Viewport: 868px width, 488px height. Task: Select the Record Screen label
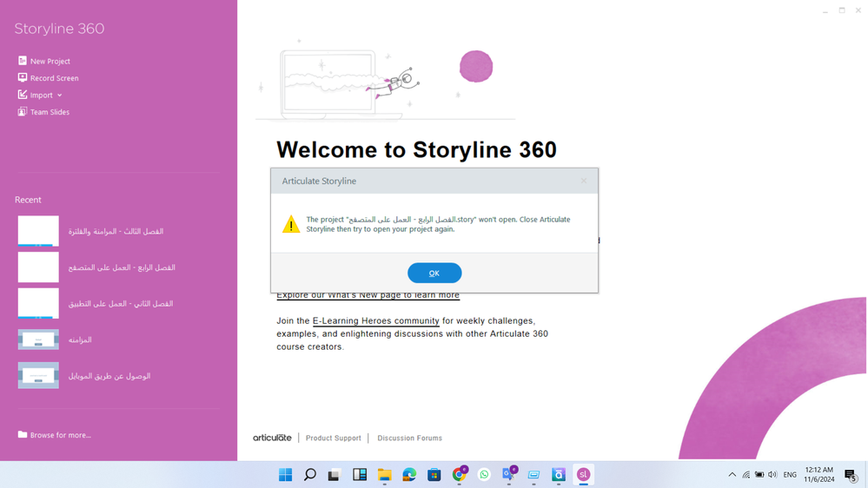pos(54,78)
